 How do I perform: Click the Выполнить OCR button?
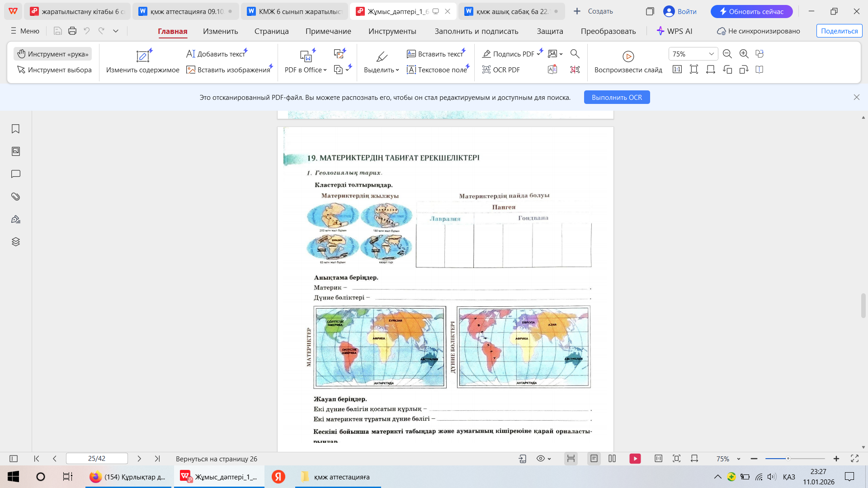[617, 97]
